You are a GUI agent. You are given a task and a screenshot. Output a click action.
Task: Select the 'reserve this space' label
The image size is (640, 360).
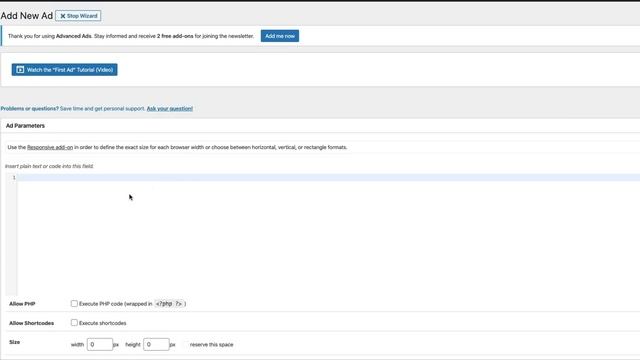pos(211,345)
